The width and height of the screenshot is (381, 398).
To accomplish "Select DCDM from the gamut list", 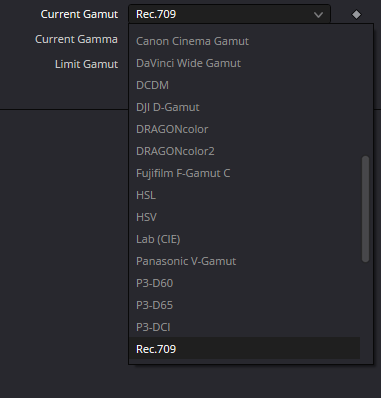I will [244, 85].
